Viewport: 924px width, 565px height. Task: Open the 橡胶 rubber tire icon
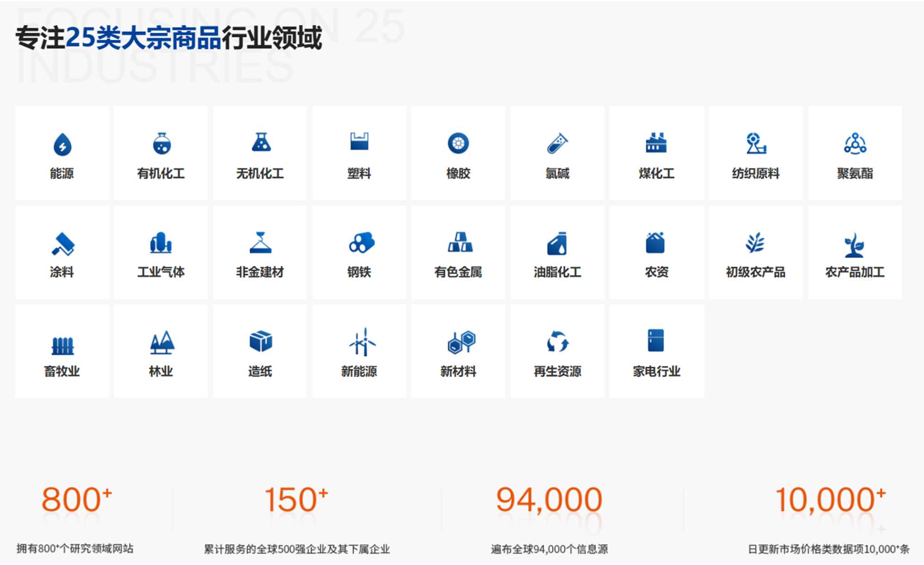tap(458, 143)
